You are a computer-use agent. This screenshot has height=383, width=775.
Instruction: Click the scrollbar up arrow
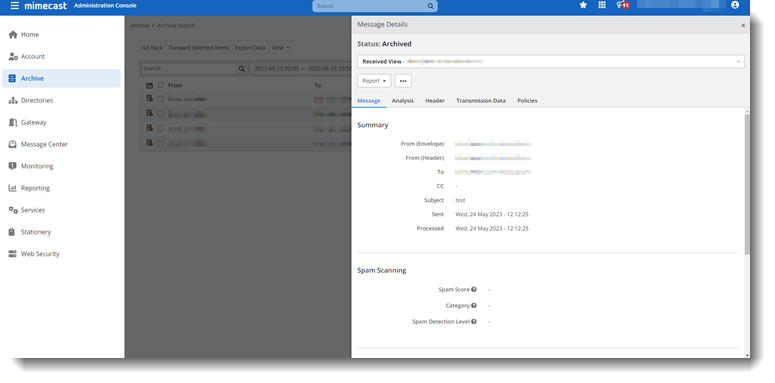(747, 111)
